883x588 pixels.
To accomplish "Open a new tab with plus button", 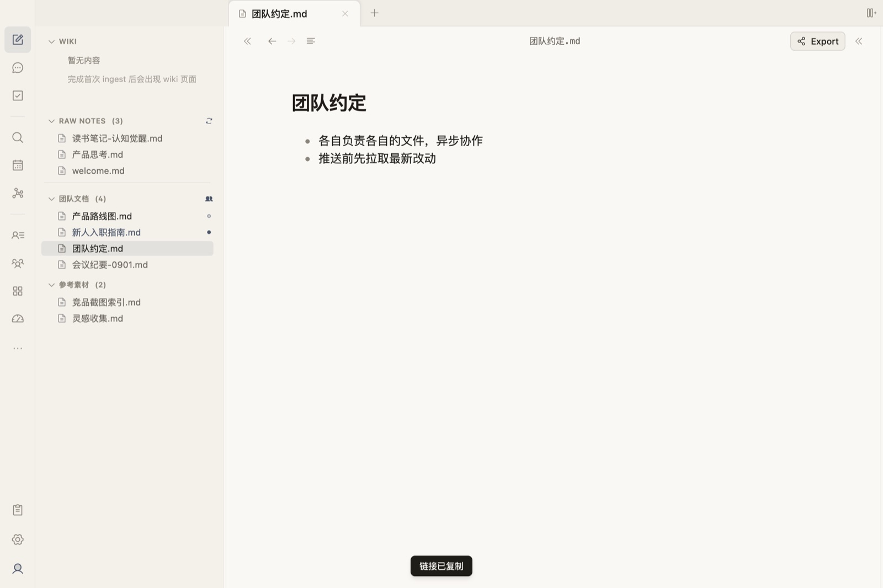I will tap(374, 13).
